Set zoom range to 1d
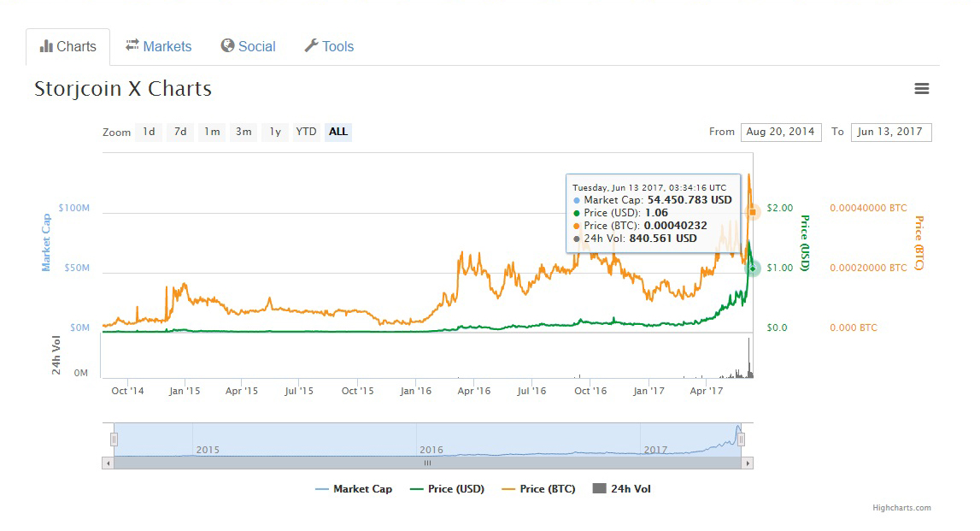This screenshot has height=531, width=980. point(149,132)
